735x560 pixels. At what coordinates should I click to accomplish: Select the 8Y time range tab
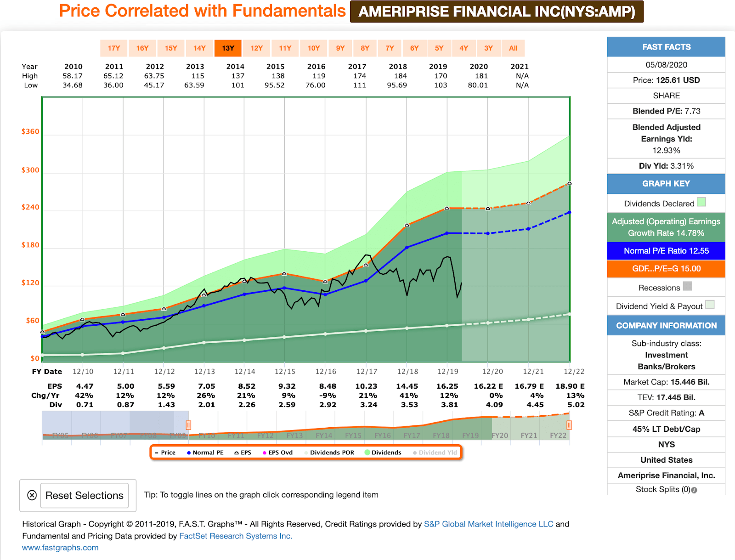coord(365,48)
